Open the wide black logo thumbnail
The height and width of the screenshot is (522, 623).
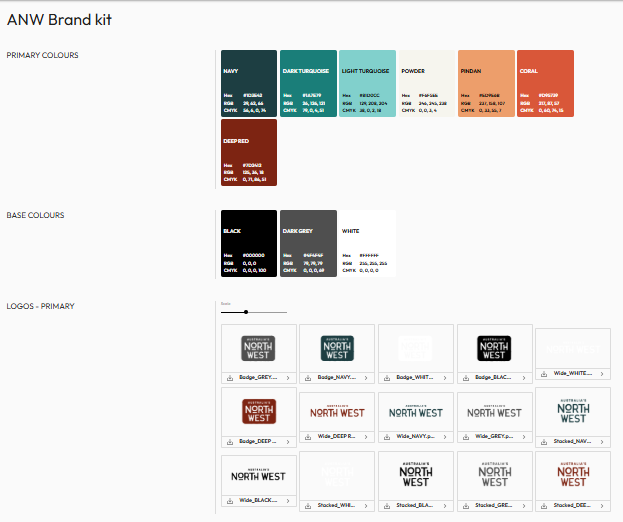point(259,476)
